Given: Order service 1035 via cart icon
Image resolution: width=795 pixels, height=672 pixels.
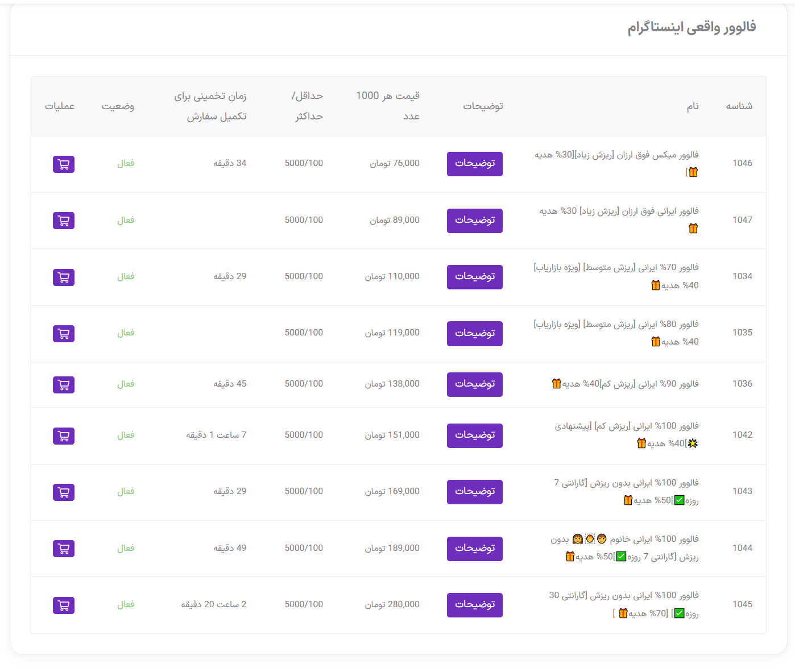Looking at the screenshot, I should pos(64,334).
